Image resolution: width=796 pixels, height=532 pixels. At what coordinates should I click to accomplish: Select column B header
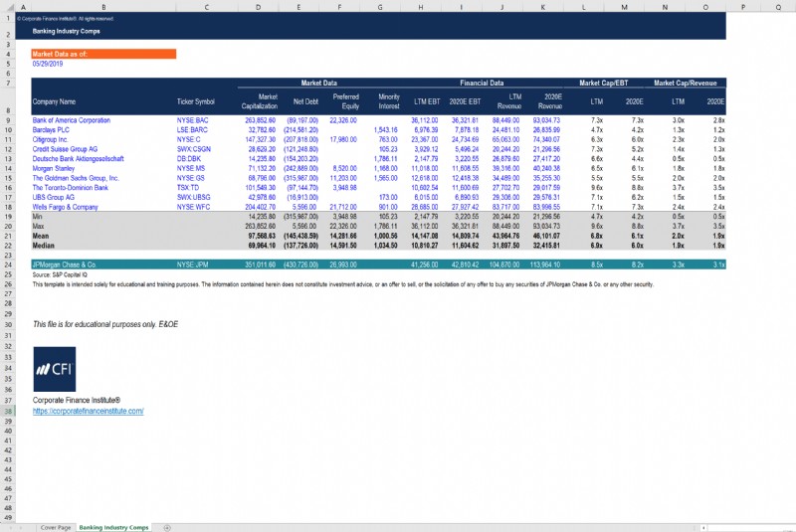[103, 7]
